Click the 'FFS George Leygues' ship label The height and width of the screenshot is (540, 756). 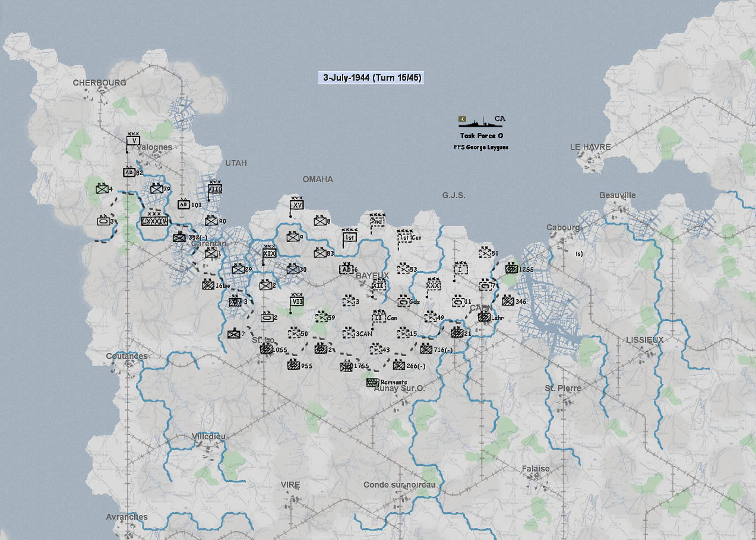[481, 147]
